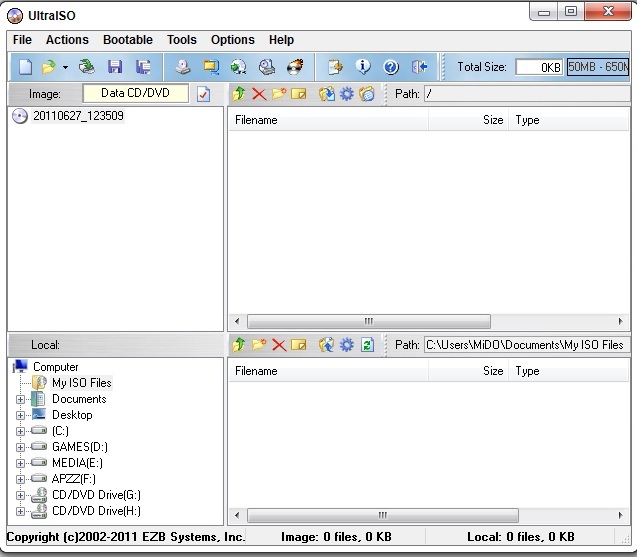Click the Compress ISO icon
This screenshot has width=637, height=557.
[x=211, y=67]
